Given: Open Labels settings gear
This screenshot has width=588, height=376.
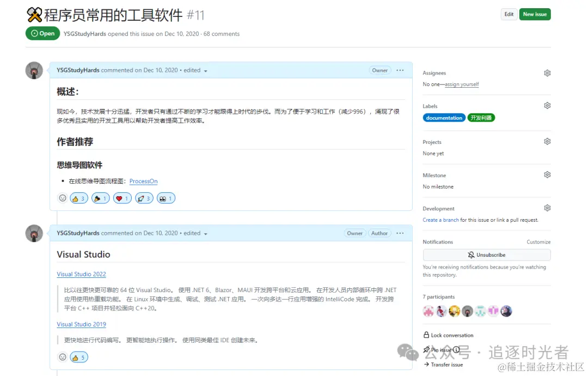Looking at the screenshot, I should coord(547,106).
